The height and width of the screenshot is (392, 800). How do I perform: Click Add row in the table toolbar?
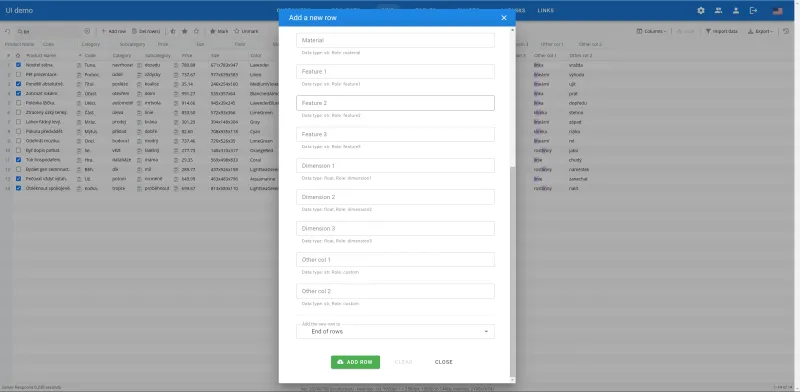coord(113,31)
